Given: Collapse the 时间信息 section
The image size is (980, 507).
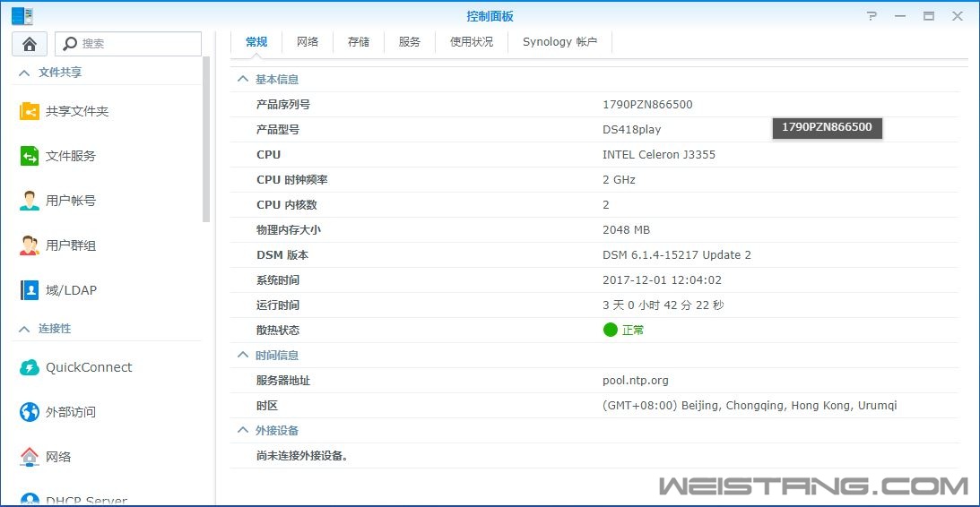Looking at the screenshot, I should coord(242,356).
